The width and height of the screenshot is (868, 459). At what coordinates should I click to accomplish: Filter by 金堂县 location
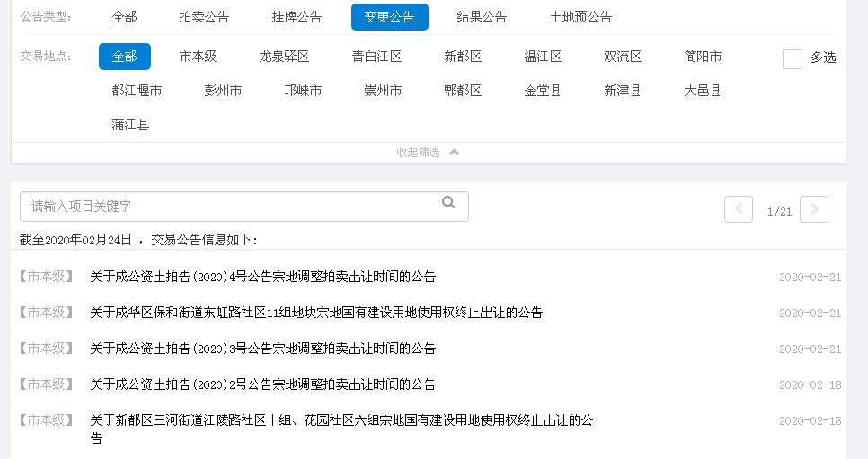coord(543,91)
